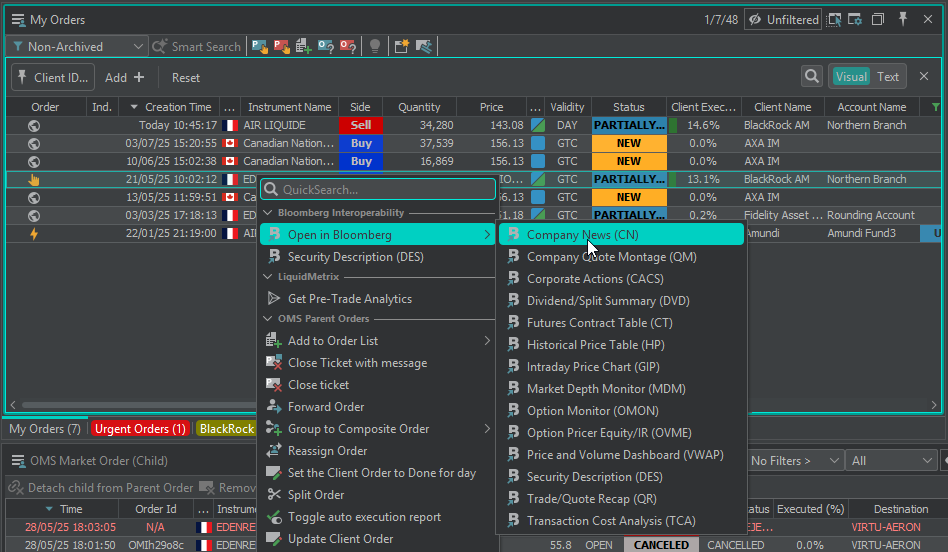Open the No Filters dropdown
Image resolution: width=948 pixels, height=552 pixels.
tap(794, 461)
